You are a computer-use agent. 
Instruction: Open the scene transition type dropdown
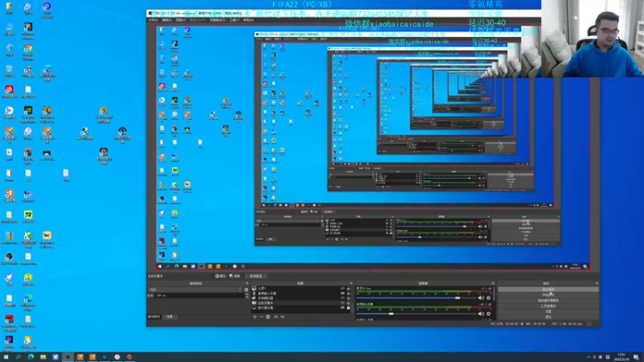coord(196,290)
